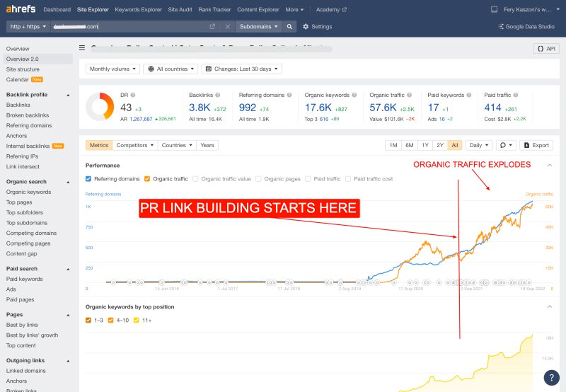This screenshot has width=566, height=392.
Task: Collapse the Performance section
Action: coord(550,166)
